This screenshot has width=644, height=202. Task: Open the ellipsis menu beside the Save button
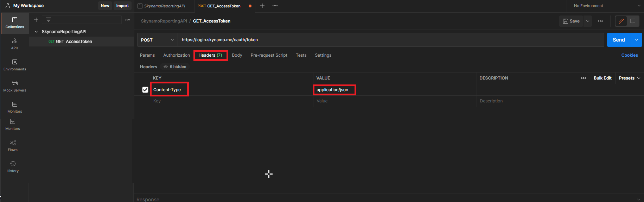tap(600, 21)
